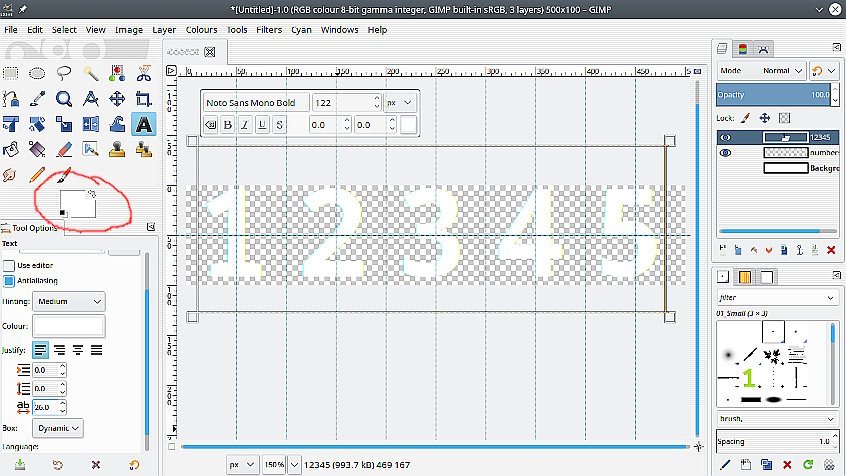Click the anchor floating layer icon

point(800,250)
